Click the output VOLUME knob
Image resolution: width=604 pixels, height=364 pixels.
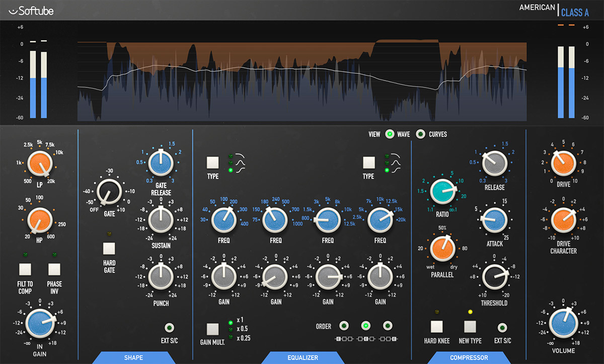pyautogui.click(x=563, y=323)
